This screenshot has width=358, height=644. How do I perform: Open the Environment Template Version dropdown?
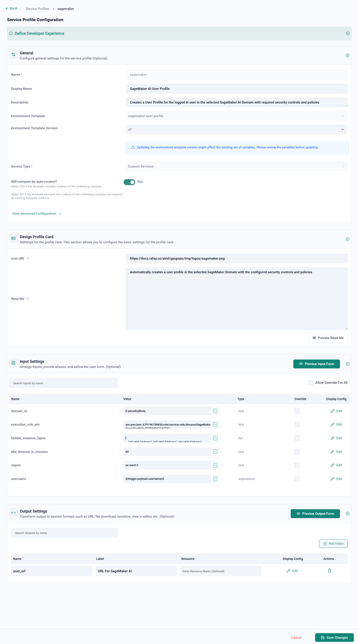(x=236, y=129)
